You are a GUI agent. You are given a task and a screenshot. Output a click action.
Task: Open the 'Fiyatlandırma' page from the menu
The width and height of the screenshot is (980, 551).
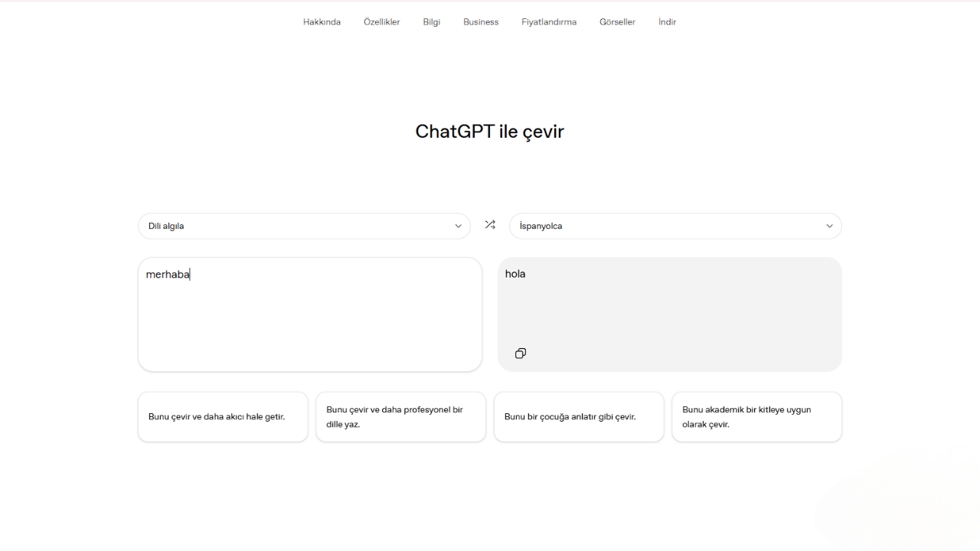pos(549,21)
